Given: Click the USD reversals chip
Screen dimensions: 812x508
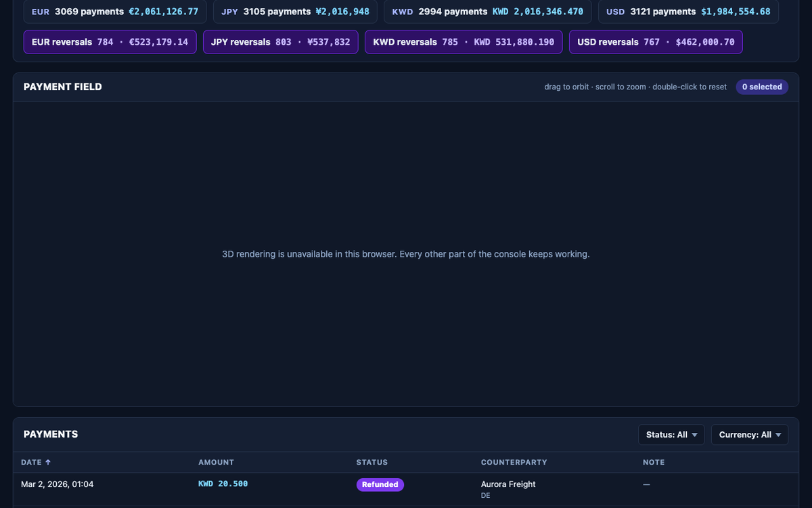Looking at the screenshot, I should 656,42.
